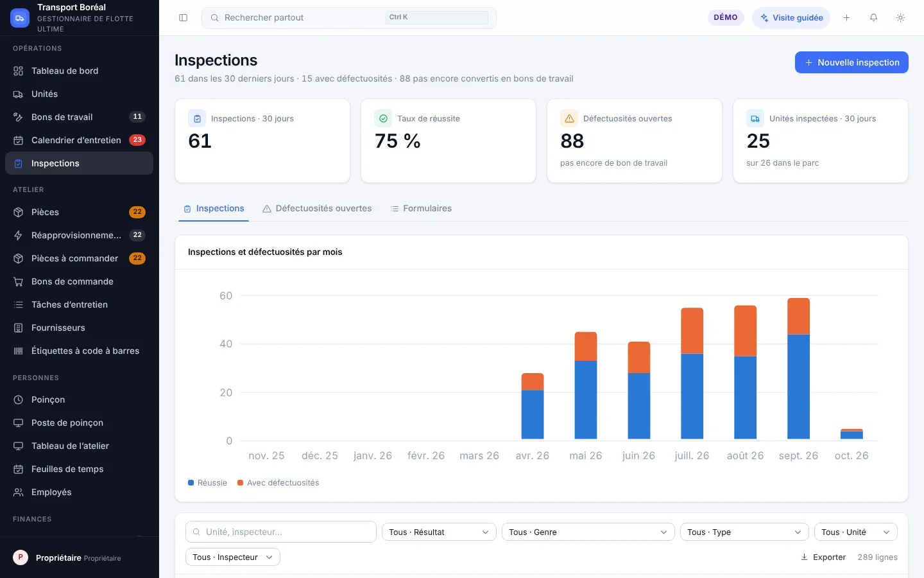Image resolution: width=924 pixels, height=578 pixels.
Task: Go to Feuilles de temps
Action: 79,469
